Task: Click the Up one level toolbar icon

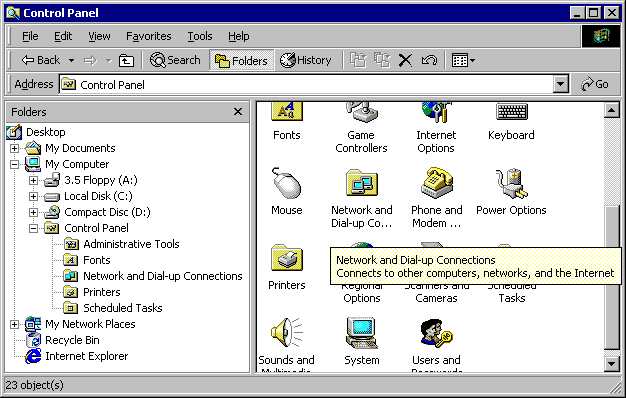Action: (x=126, y=61)
